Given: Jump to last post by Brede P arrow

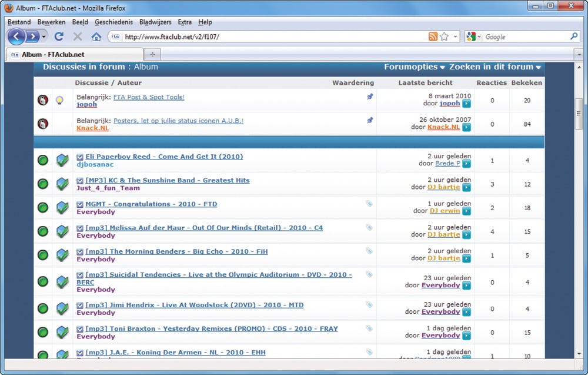Looking at the screenshot, I should [x=466, y=164].
